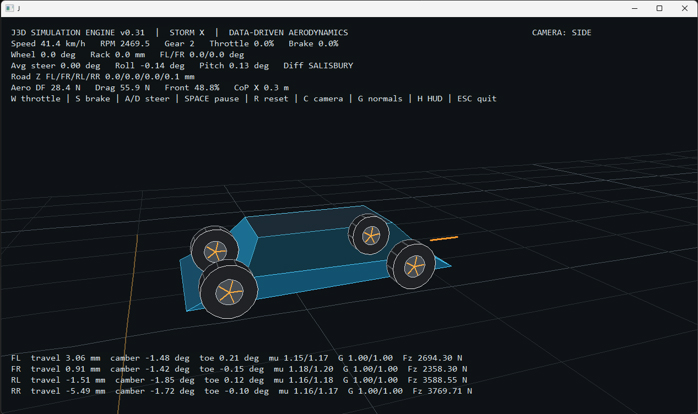Click the 'Roll -0.14 deg' value
Viewport: 698px width, 414px height.
pos(150,66)
